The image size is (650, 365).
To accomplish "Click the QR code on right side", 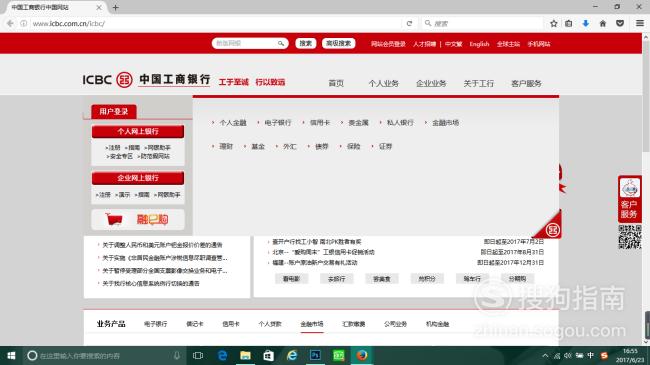I will point(630,237).
